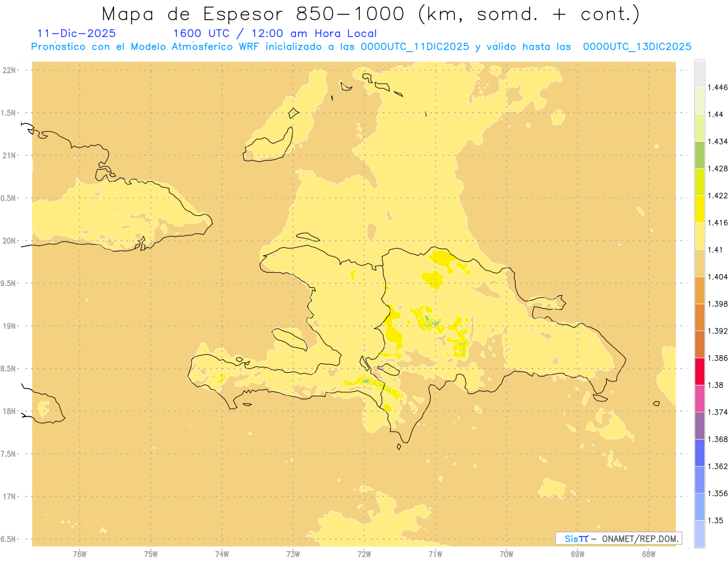728x562 pixels.
Task: Click the '20N' latitude label
Action: tap(10, 241)
